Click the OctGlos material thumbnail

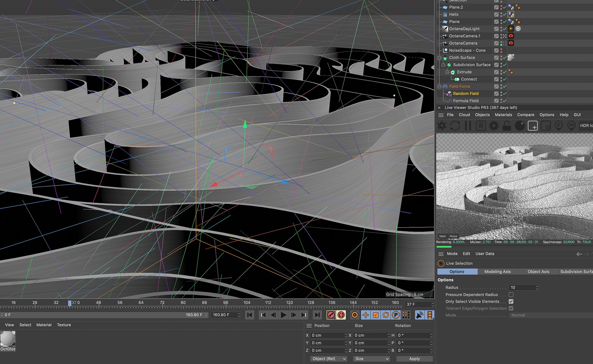8,339
